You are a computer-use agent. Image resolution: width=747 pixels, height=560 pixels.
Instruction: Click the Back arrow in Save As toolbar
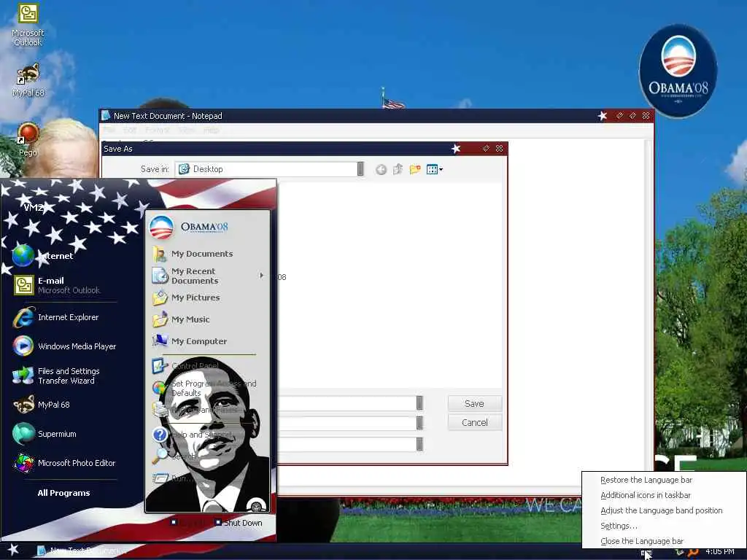coord(381,169)
